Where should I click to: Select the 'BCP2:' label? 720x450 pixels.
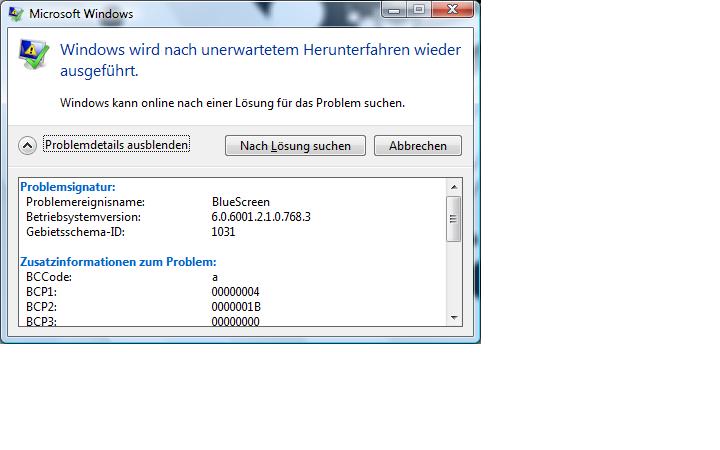coord(41,307)
